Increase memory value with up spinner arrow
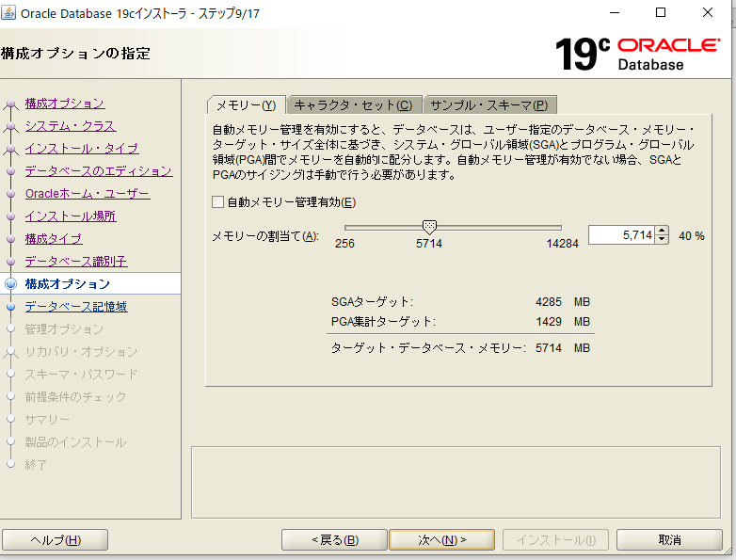Screen dimensions: 736x560 pyautogui.click(x=662, y=232)
